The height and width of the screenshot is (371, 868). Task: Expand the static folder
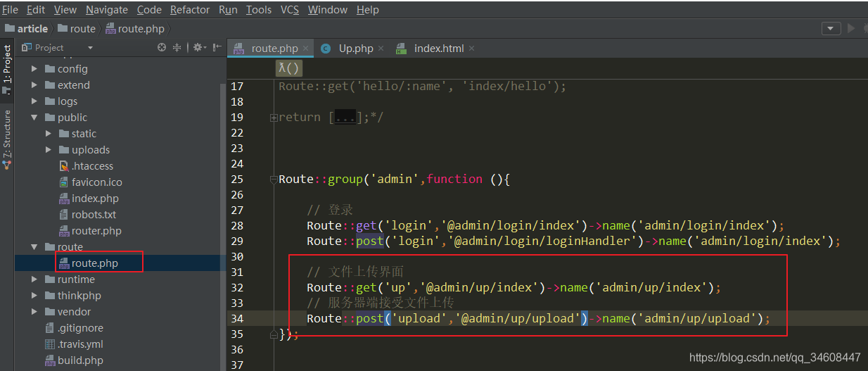tap(48, 134)
